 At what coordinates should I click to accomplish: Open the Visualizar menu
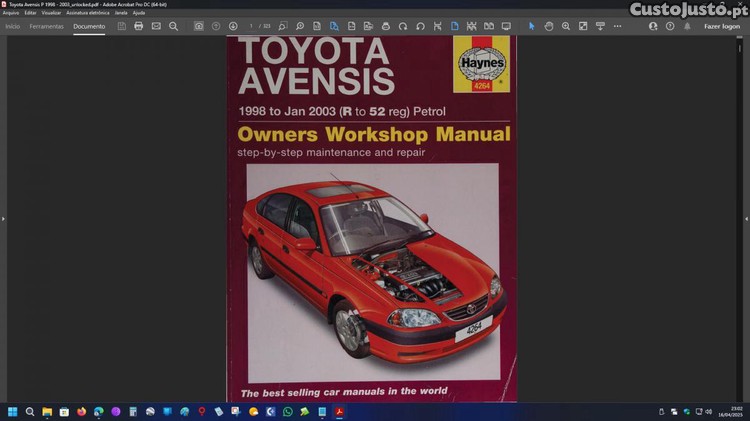(x=51, y=12)
